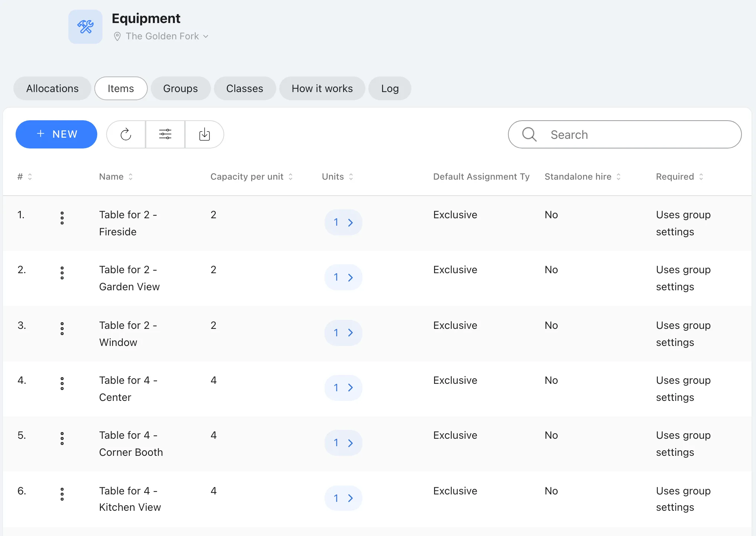Click the Equipment page title
The image size is (756, 536).
pyautogui.click(x=146, y=18)
